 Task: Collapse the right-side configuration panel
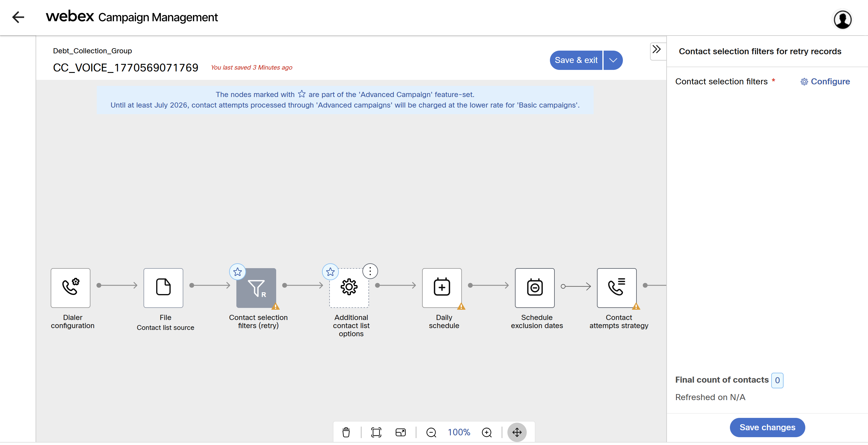656,49
